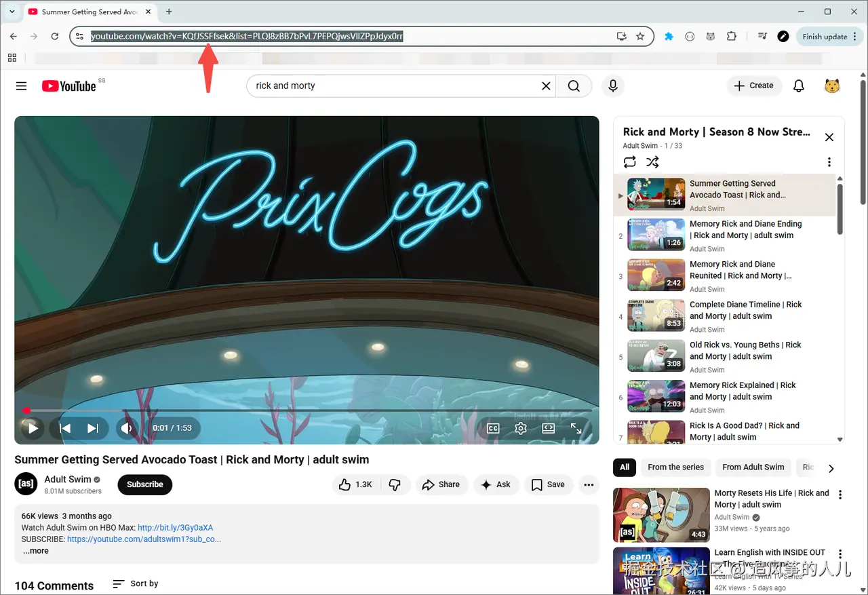Select the From Adult Swim chip
Viewport: 868px width, 595px height.
click(x=753, y=467)
